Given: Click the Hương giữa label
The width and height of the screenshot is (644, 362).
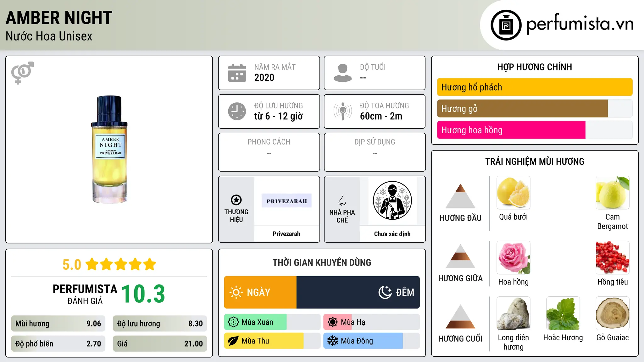Looking at the screenshot, I should (460, 278).
